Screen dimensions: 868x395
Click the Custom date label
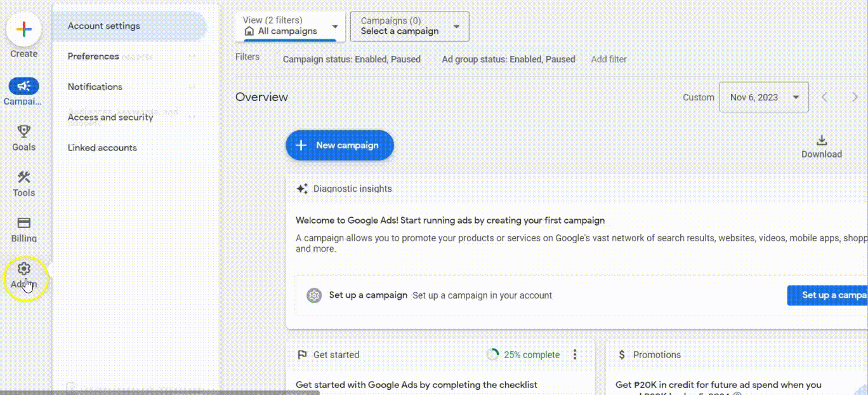tap(699, 98)
